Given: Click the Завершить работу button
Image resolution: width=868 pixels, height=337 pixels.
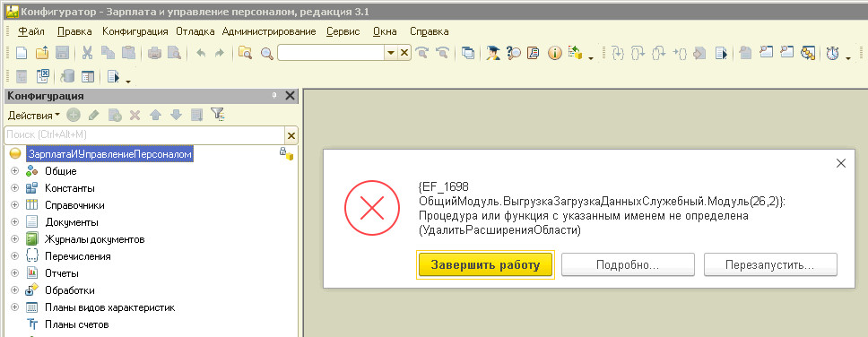Looking at the screenshot, I should (x=485, y=264).
